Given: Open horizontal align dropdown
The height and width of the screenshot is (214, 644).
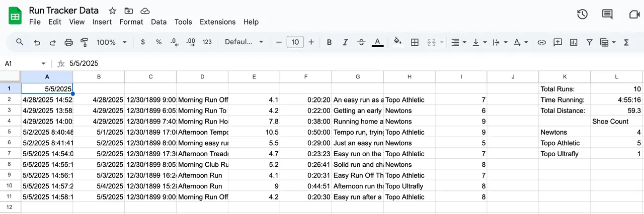Looking at the screenshot, I should (x=458, y=42).
